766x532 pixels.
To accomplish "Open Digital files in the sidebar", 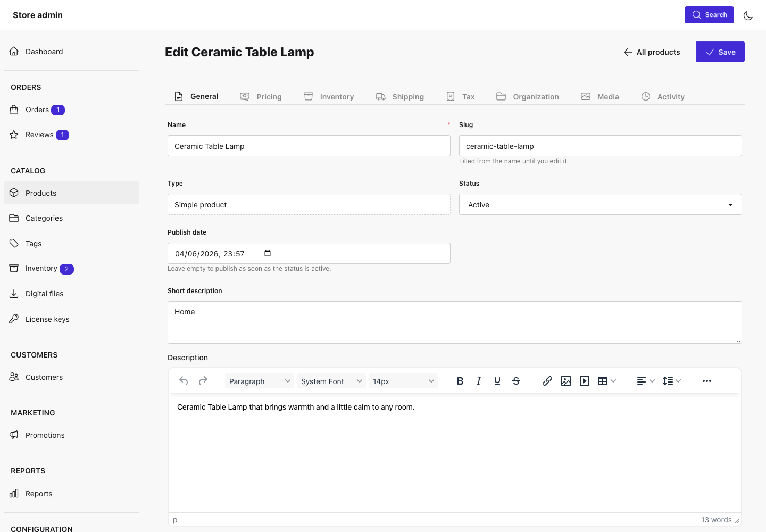I will (72, 294).
